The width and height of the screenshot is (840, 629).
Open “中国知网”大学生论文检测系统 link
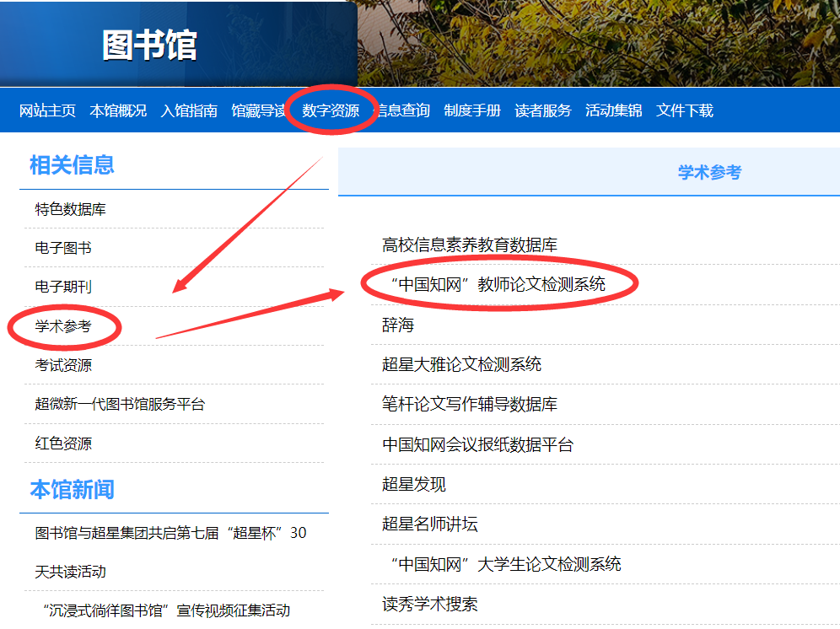[x=506, y=564]
